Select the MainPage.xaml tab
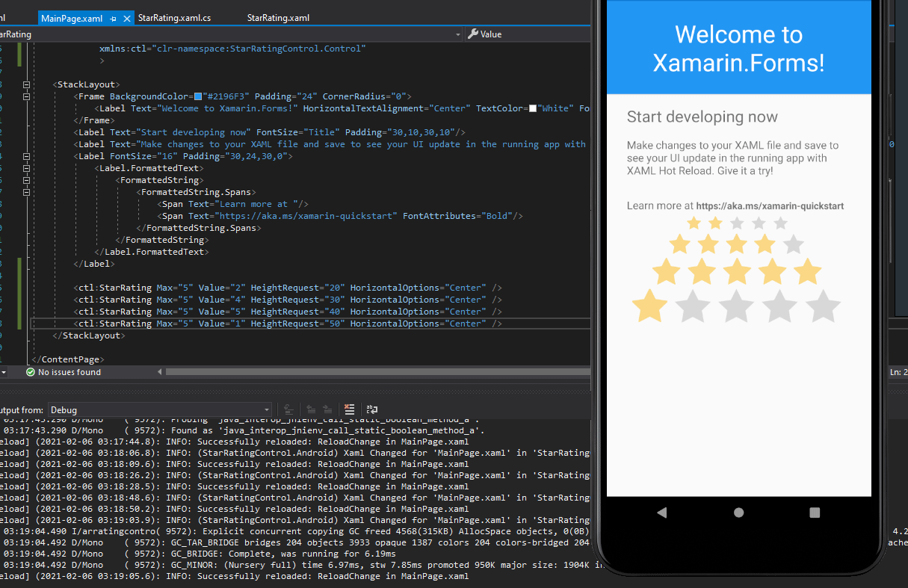This screenshot has width=908, height=588. [72, 18]
